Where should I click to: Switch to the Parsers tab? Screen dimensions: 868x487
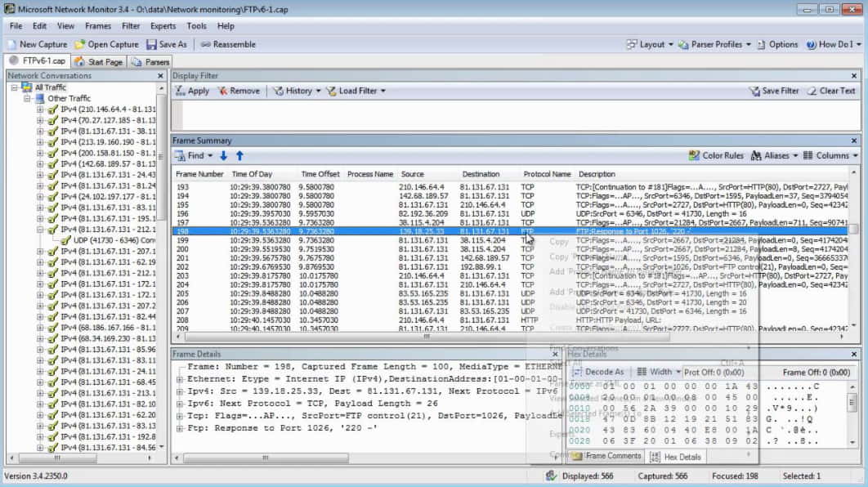pyautogui.click(x=150, y=61)
